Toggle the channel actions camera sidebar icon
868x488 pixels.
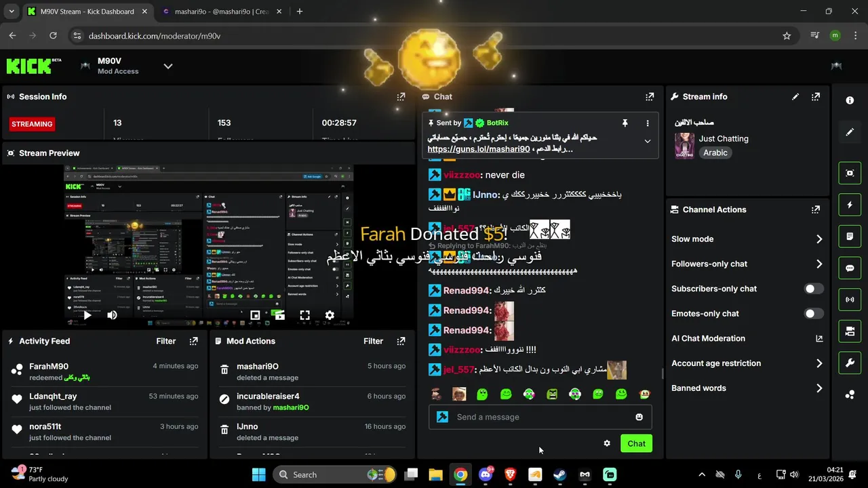coord(850,331)
